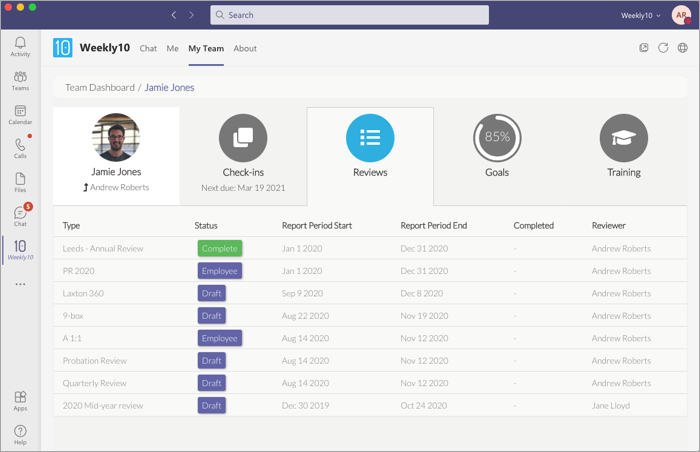Go to Team Dashboard breadcrumb
This screenshot has width=700, height=452.
tap(100, 88)
